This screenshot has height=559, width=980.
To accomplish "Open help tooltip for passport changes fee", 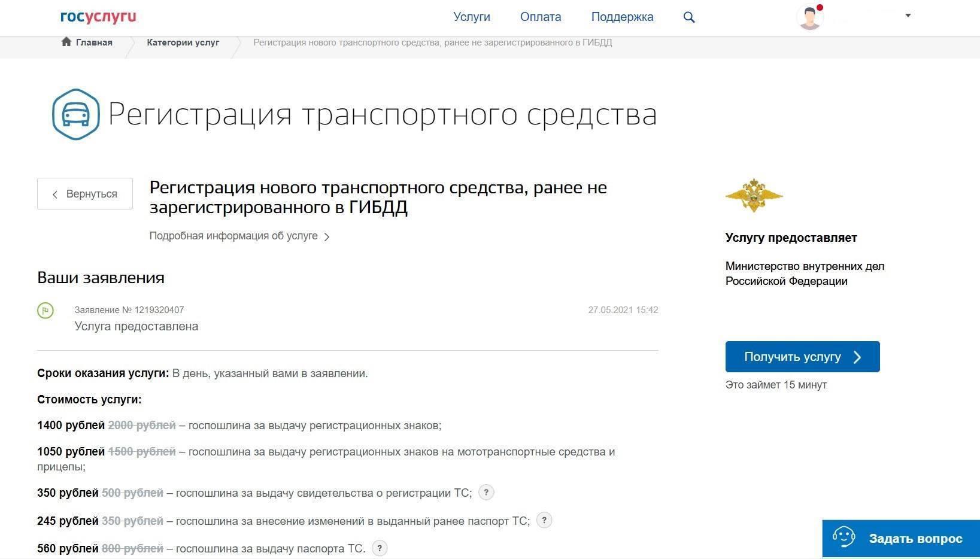I will pos(544,520).
